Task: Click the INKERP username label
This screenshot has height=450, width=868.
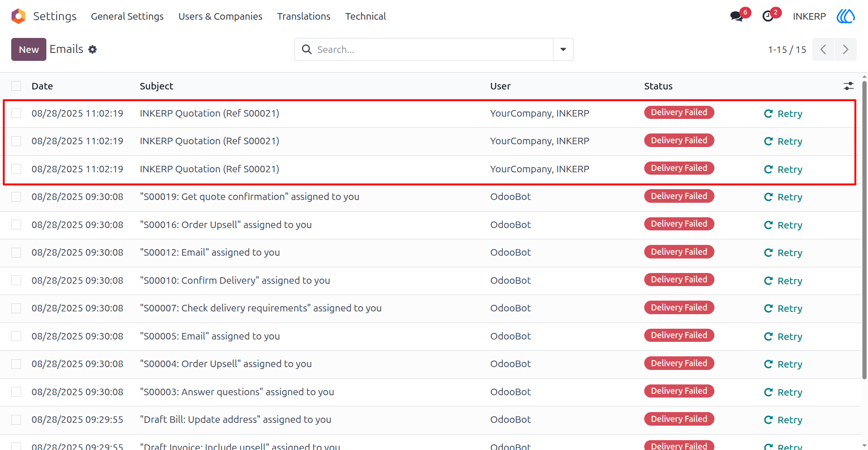Action: point(809,16)
